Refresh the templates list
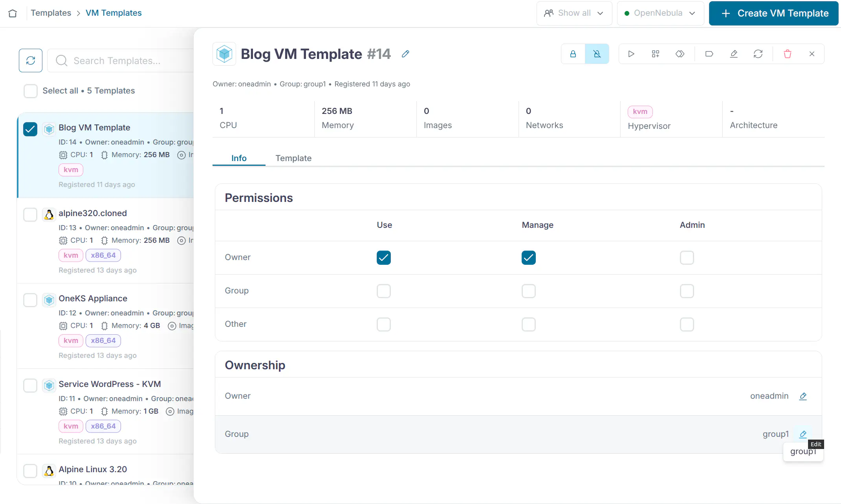 31,60
